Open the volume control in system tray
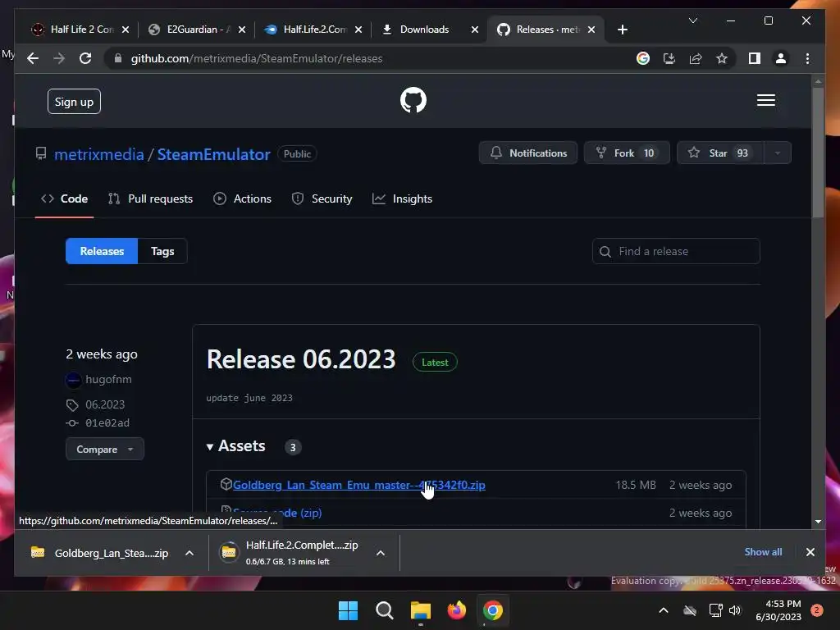The image size is (840, 630). click(735, 610)
